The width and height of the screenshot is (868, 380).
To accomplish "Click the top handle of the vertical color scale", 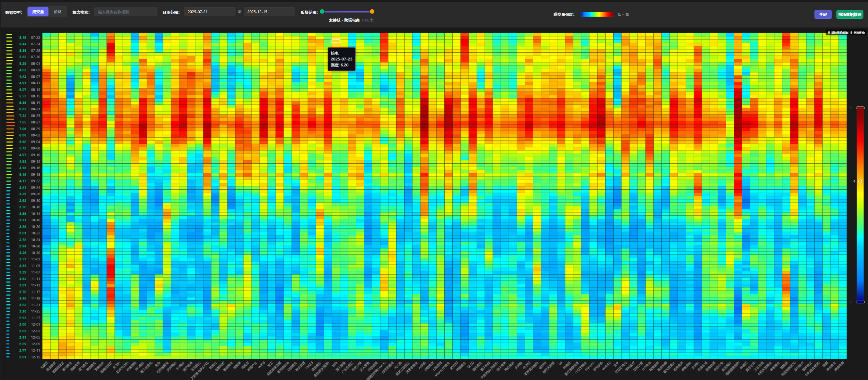I will pyautogui.click(x=860, y=108).
